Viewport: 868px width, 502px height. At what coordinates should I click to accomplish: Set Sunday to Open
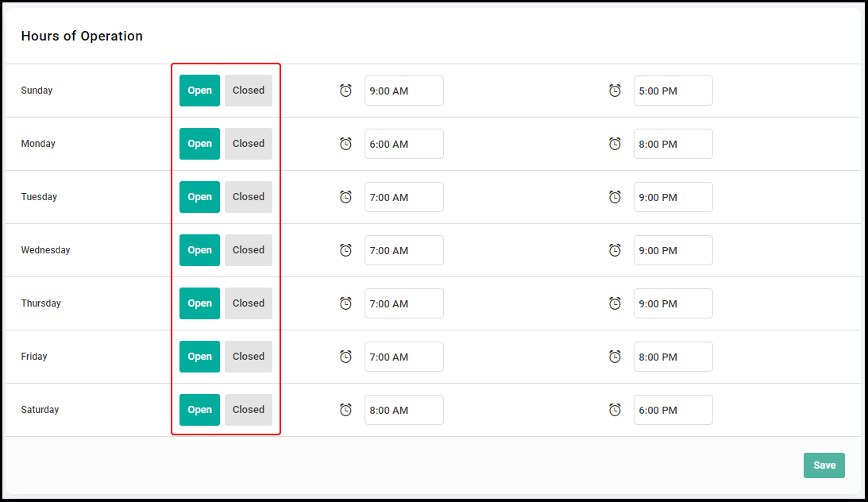[x=199, y=91]
